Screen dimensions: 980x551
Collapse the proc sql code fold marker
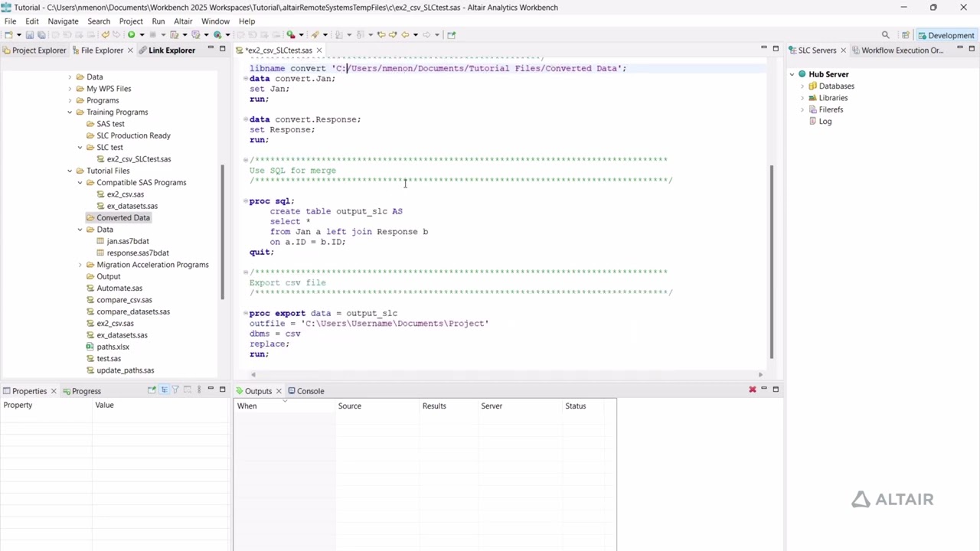point(245,201)
